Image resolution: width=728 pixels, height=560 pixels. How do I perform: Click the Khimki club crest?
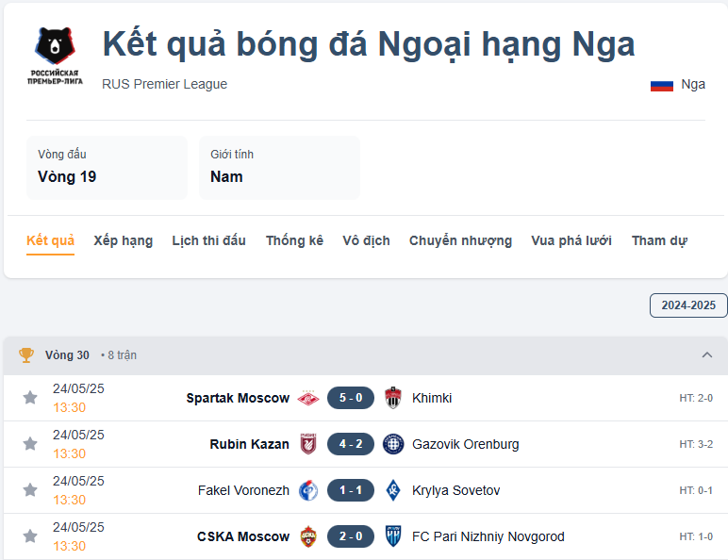click(x=393, y=398)
